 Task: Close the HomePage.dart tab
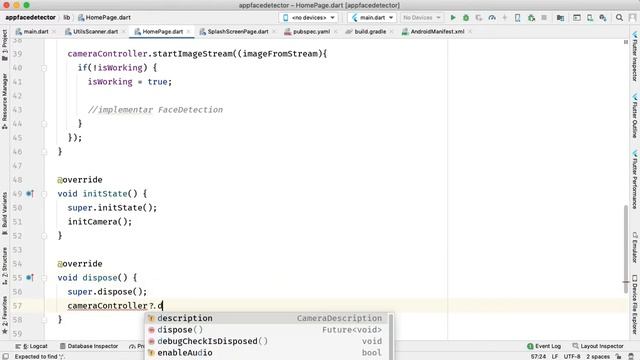[188, 31]
